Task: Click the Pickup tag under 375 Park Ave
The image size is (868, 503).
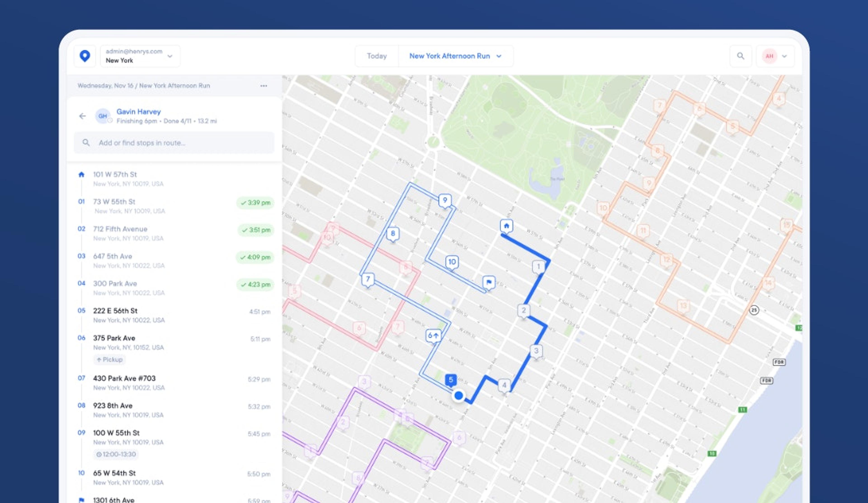Action: [x=109, y=359]
